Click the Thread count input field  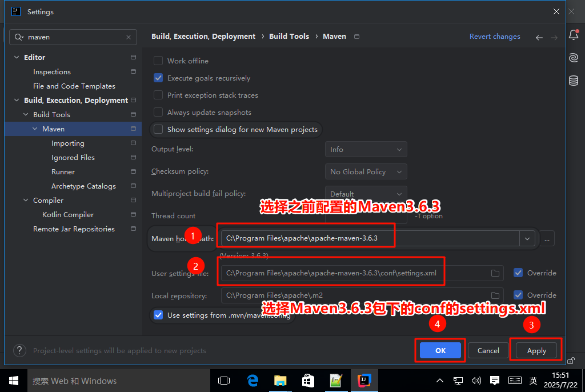pos(366,216)
